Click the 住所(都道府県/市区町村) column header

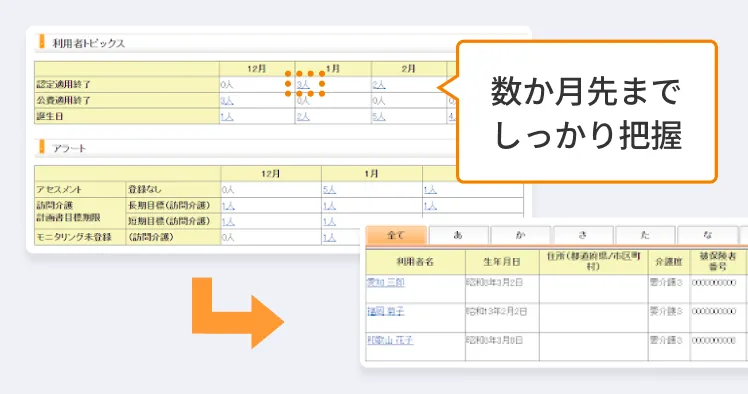[x=593, y=261]
